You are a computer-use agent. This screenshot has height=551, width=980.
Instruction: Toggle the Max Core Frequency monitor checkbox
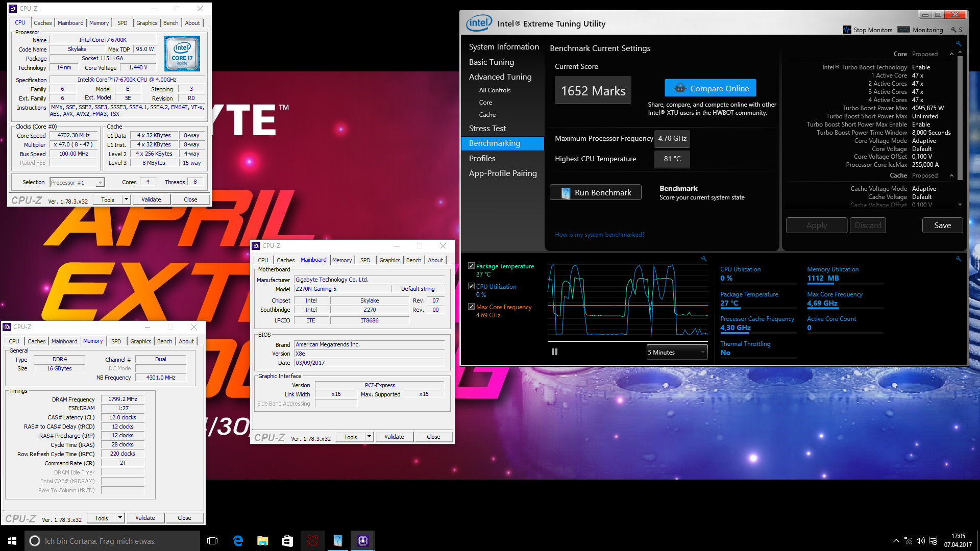(x=472, y=307)
